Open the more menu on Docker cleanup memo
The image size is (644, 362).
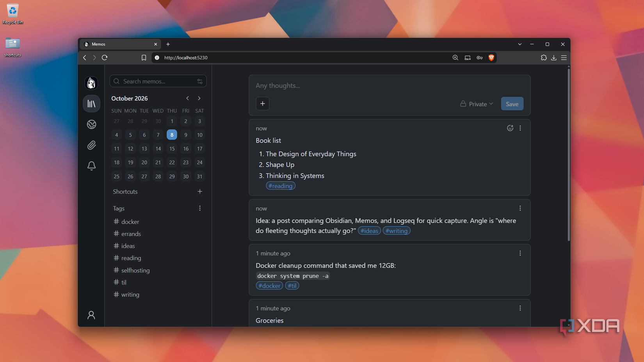pos(520,253)
